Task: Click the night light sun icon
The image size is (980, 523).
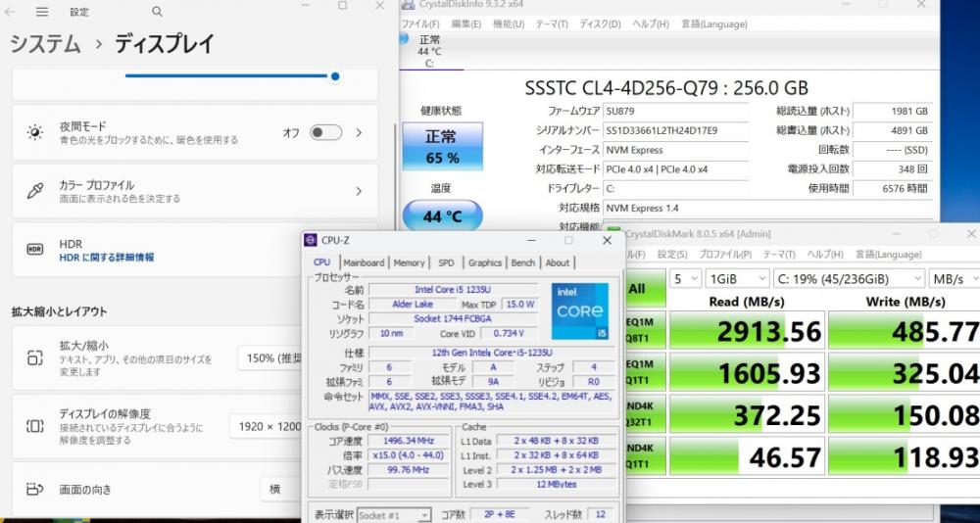Action: coord(35,132)
